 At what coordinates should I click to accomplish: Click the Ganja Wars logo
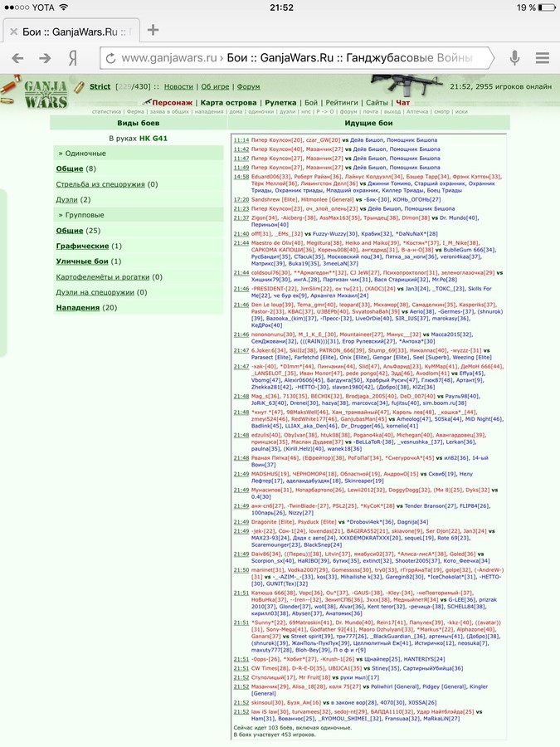click(46, 95)
